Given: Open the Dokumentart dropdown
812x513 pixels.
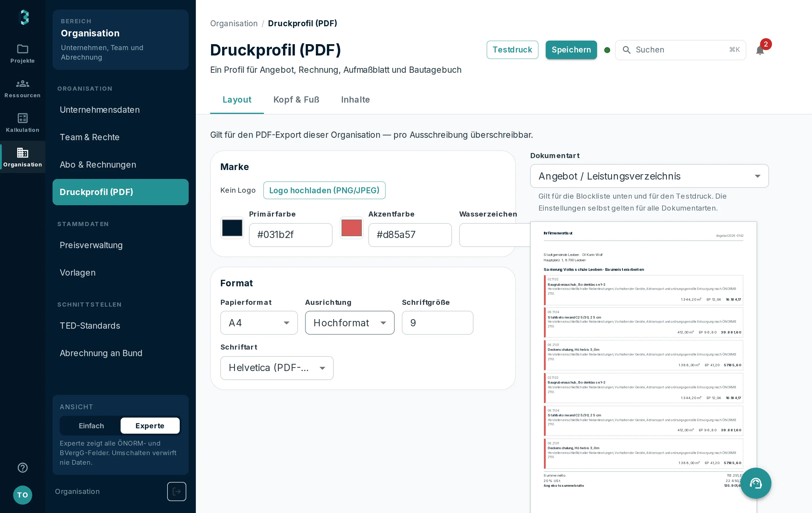Looking at the screenshot, I should pos(650,176).
